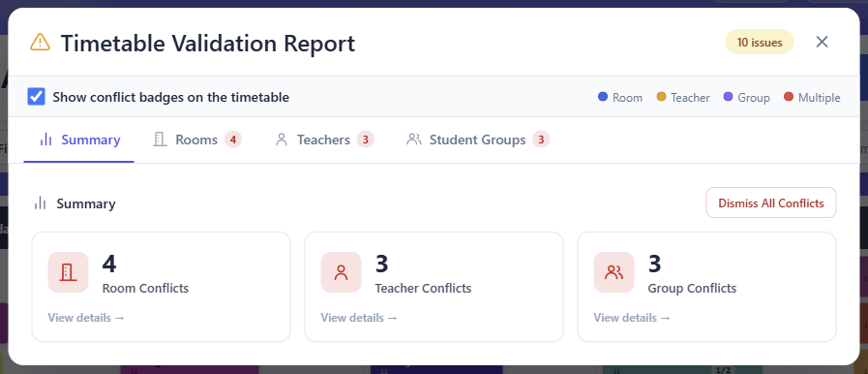Switch to the Rooms tab
The width and height of the screenshot is (868, 374).
point(196,140)
